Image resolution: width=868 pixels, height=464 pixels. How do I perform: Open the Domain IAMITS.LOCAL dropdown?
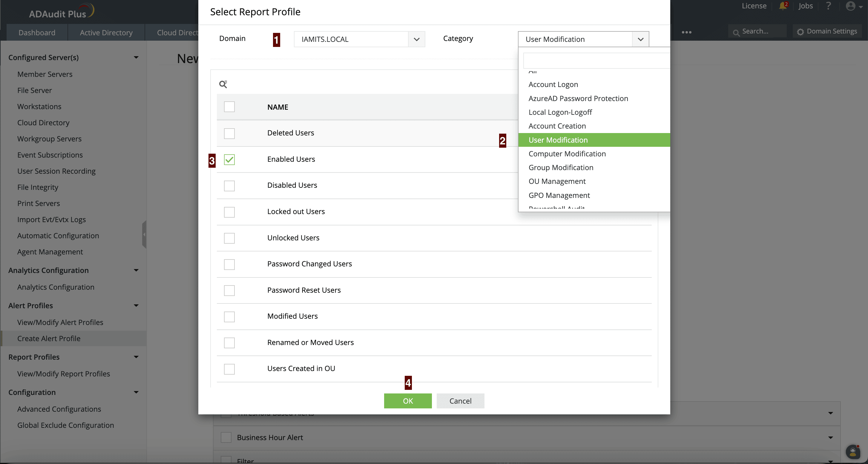click(x=416, y=39)
